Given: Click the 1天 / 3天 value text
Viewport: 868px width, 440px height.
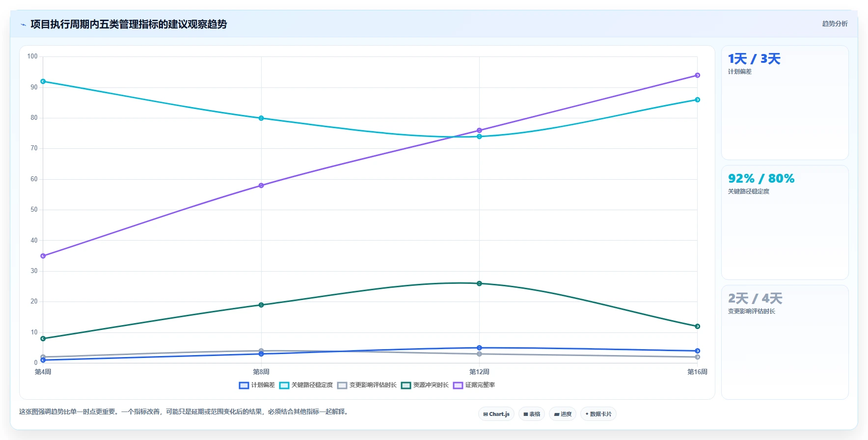Looking at the screenshot, I should (x=754, y=59).
